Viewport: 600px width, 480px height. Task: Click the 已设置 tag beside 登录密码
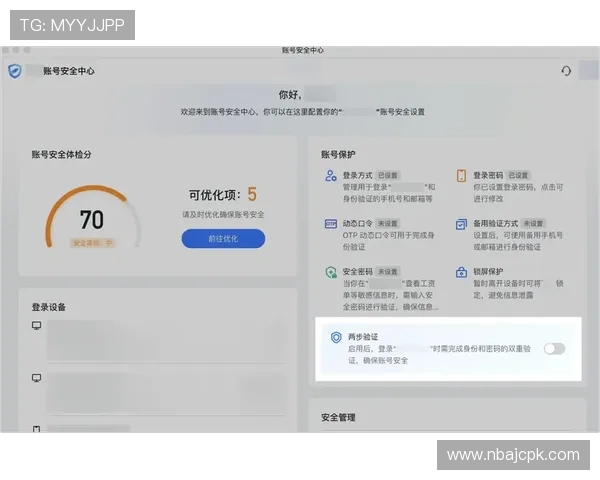tap(518, 176)
